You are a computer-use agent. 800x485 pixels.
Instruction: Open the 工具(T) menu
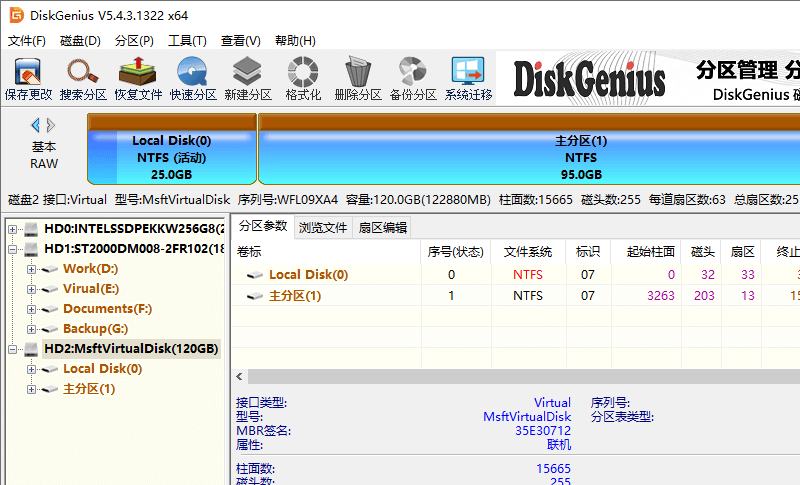point(187,41)
